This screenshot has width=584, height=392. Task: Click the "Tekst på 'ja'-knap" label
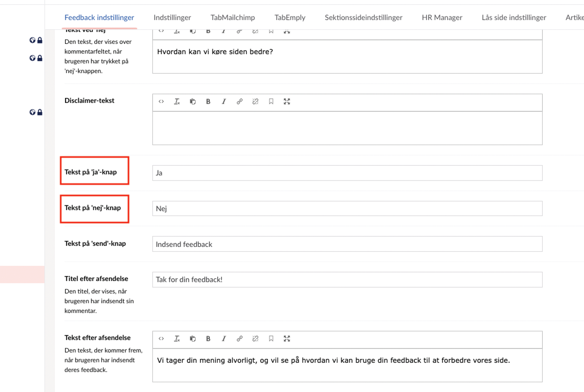point(90,172)
